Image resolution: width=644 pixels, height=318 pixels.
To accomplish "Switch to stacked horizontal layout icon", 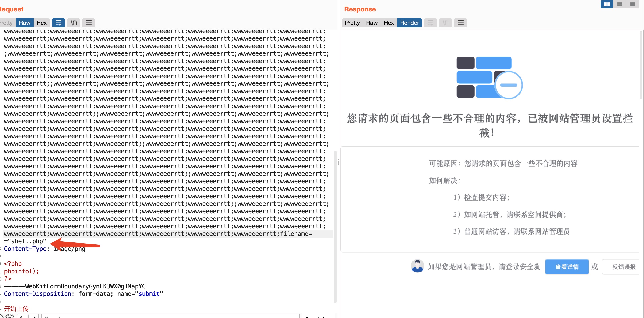I will 620,4.
